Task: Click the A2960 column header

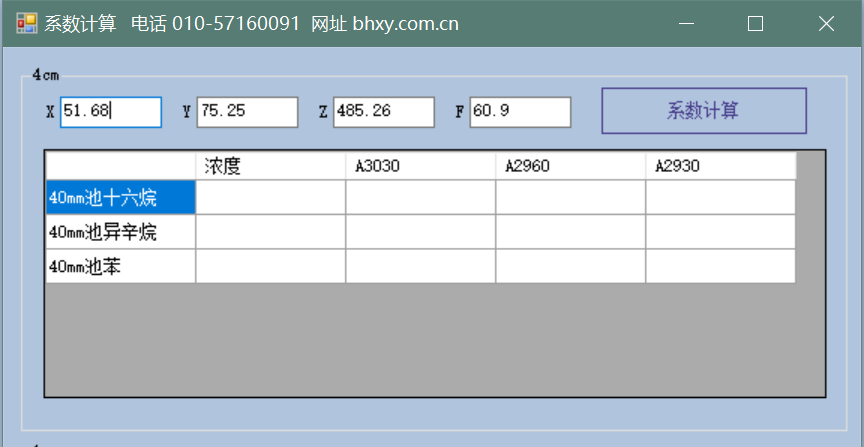Action: pyautogui.click(x=570, y=166)
